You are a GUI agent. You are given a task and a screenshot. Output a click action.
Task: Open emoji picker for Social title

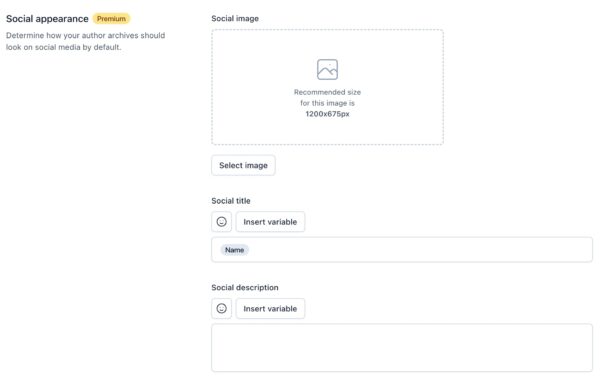pos(222,222)
